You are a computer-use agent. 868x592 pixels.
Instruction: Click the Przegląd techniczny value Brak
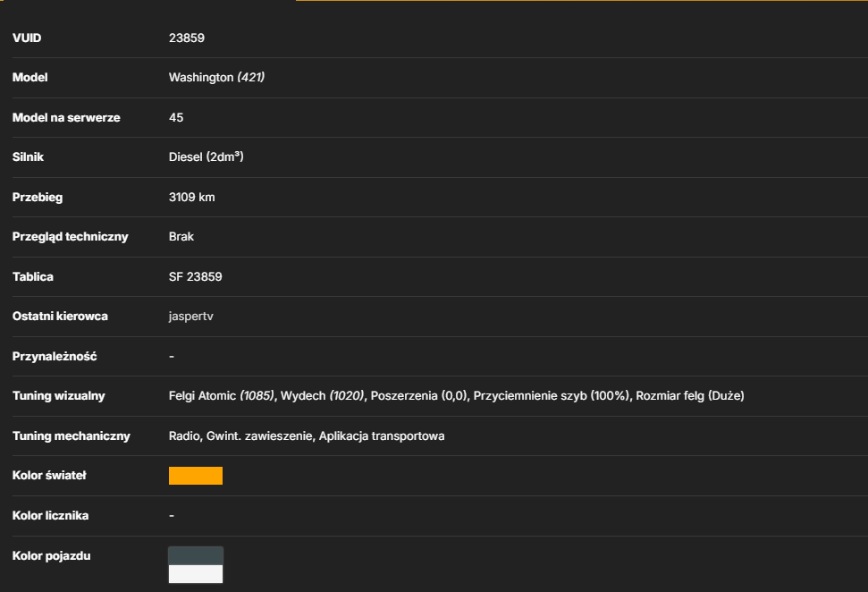point(181,236)
